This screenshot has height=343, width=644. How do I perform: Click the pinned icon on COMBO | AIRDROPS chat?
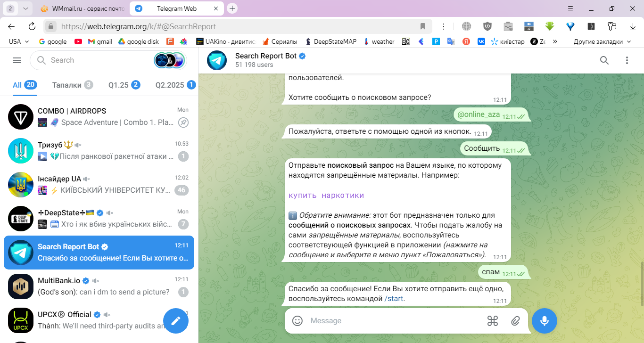[183, 122]
